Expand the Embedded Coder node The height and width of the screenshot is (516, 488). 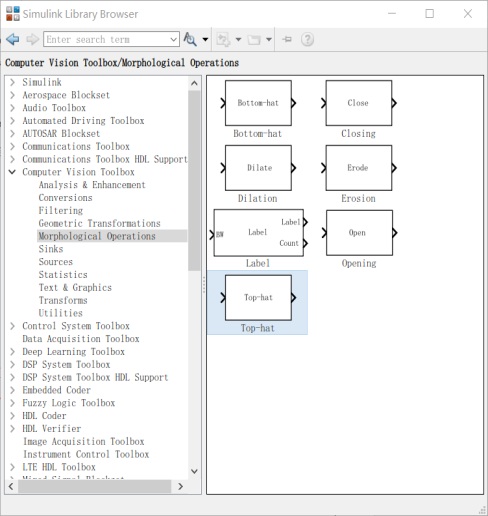click(12, 390)
